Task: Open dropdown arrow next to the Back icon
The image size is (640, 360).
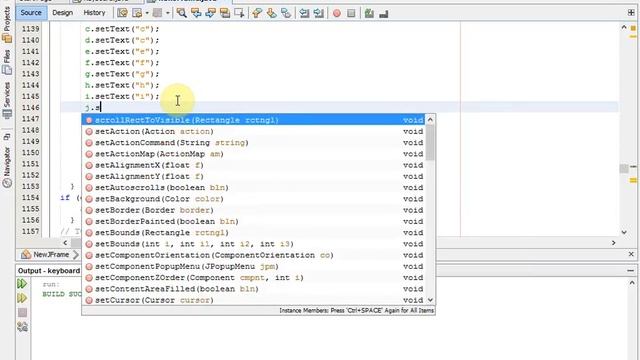Action: pyautogui.click(x=147, y=13)
